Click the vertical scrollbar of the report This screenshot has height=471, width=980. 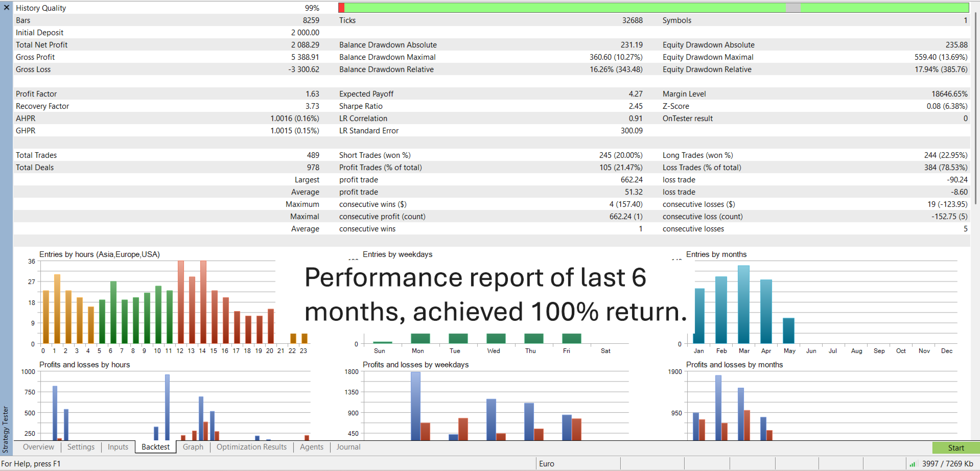point(976,108)
